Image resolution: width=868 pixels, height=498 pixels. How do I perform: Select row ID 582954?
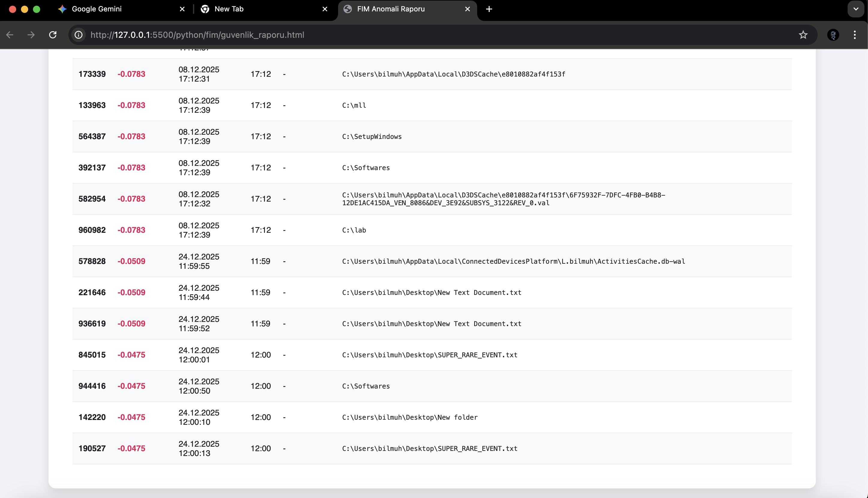pos(92,199)
